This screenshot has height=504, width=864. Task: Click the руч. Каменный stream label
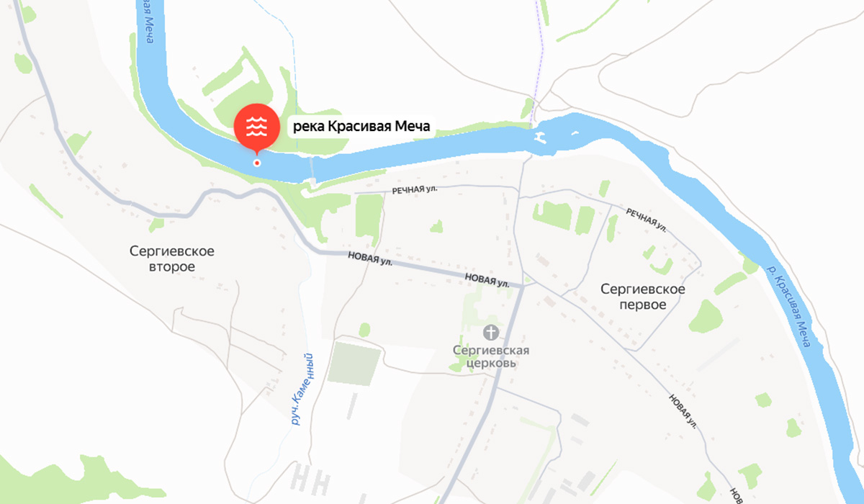click(x=304, y=388)
